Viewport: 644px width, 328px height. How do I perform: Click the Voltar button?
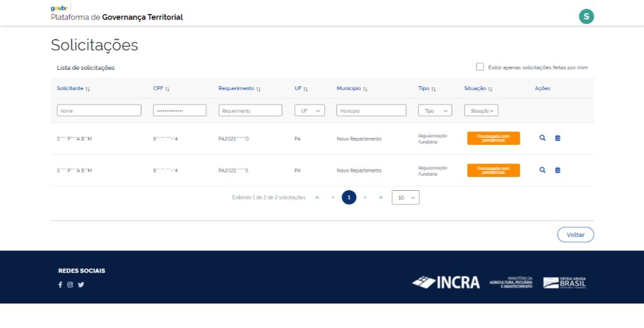[x=575, y=235]
